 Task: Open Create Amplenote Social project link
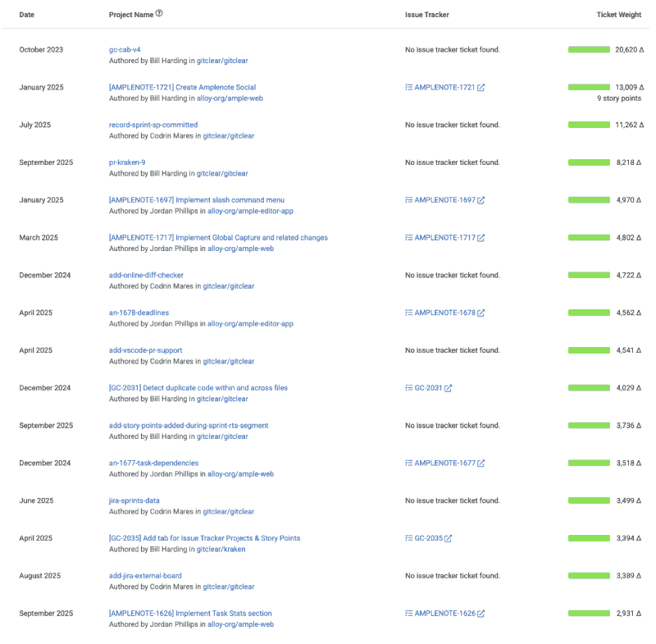[x=182, y=87]
